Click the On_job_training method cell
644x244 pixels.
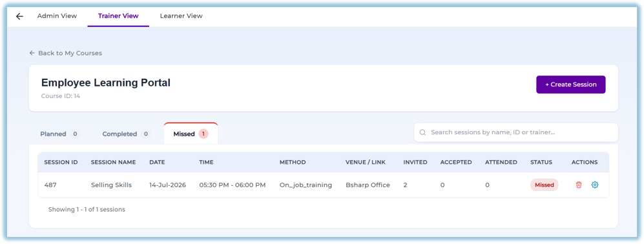tap(306, 185)
